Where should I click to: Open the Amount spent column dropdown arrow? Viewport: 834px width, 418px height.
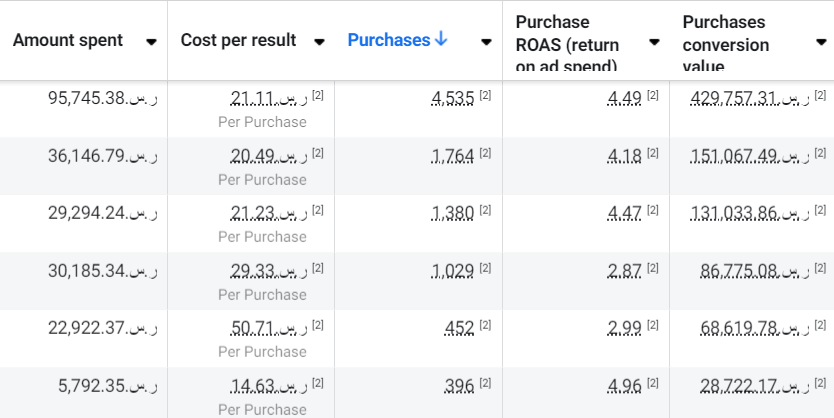151,42
